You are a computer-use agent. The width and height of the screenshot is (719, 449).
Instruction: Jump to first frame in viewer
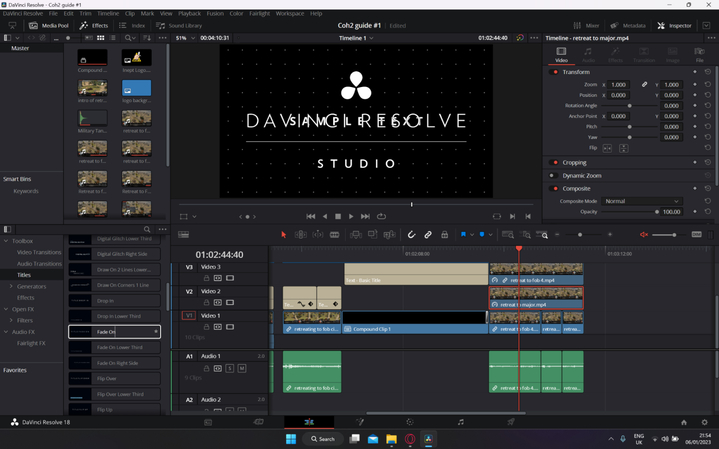(310, 216)
